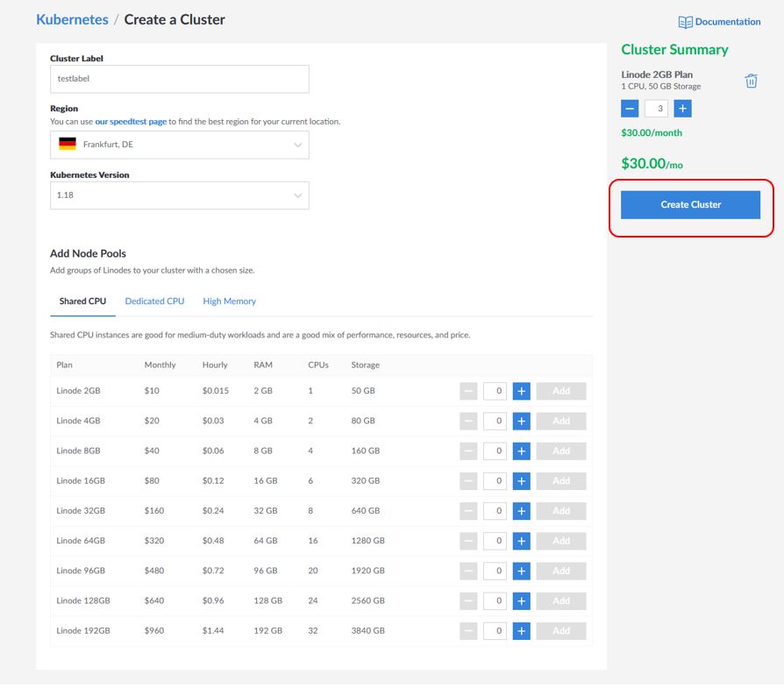This screenshot has width=784, height=689.
Task: Click the Hourly column header
Action: pos(215,365)
